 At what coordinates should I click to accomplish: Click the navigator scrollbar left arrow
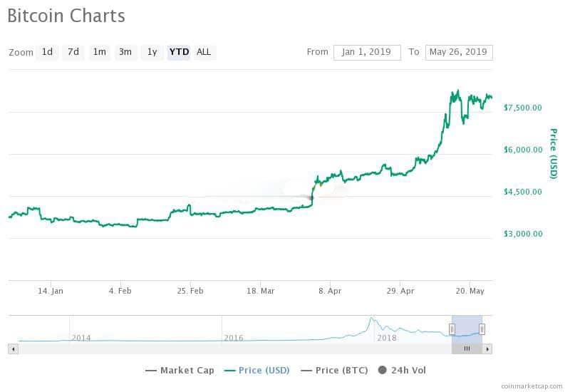(x=12, y=349)
